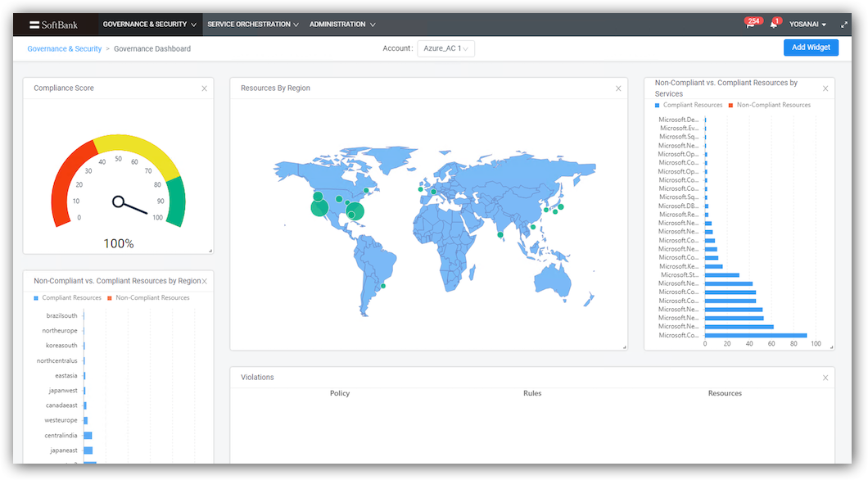The height and width of the screenshot is (480, 868).
Task: Click the fullscreen expand arrows icon
Action: coord(844,25)
